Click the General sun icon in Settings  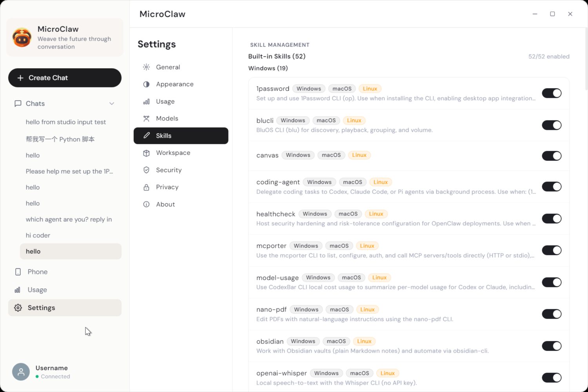[x=146, y=67]
